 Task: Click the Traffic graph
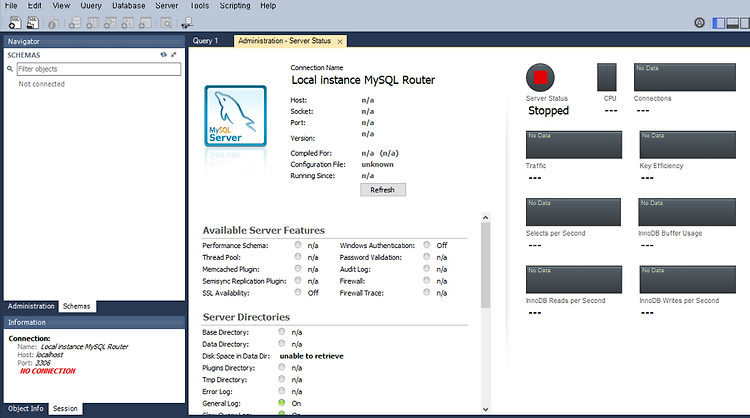point(574,144)
